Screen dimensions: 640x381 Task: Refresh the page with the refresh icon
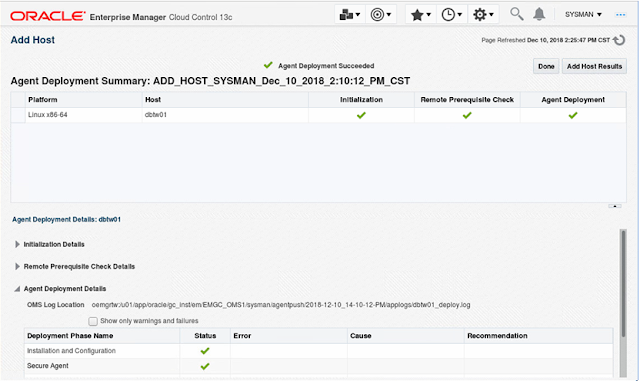click(x=619, y=40)
